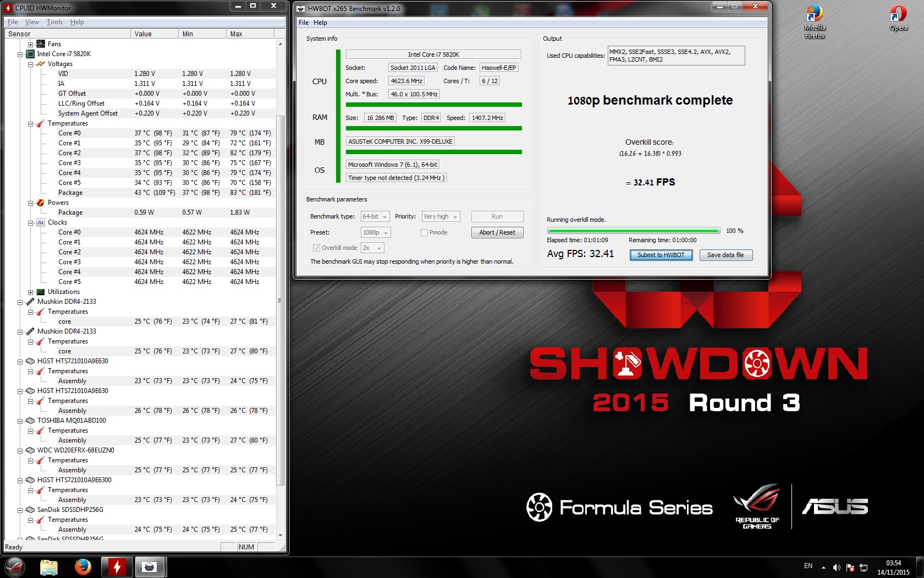This screenshot has width=924, height=578.
Task: Open View menu in HWMonitor
Action: [x=32, y=22]
